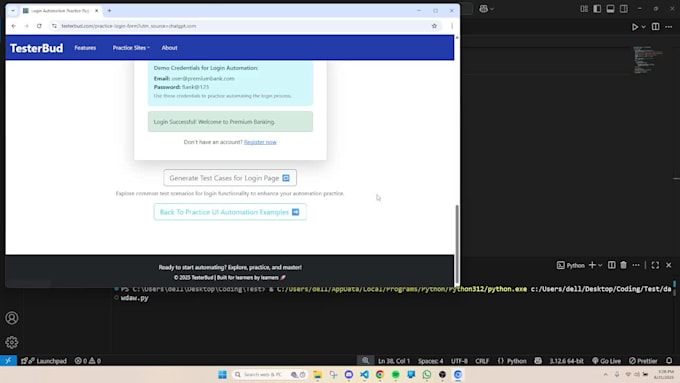Image resolution: width=680 pixels, height=383 pixels.
Task: Close the Login Automation Practice tab
Action: coord(96,10)
